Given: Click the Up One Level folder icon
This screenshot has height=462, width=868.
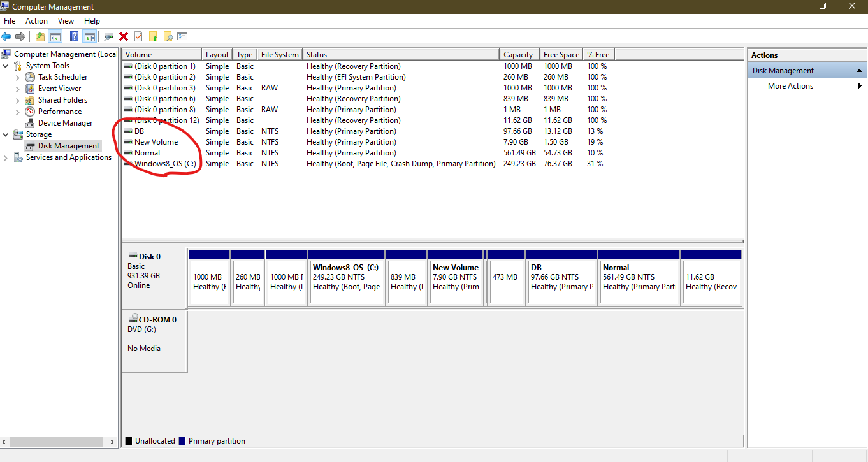Looking at the screenshot, I should pyautogui.click(x=40, y=37).
